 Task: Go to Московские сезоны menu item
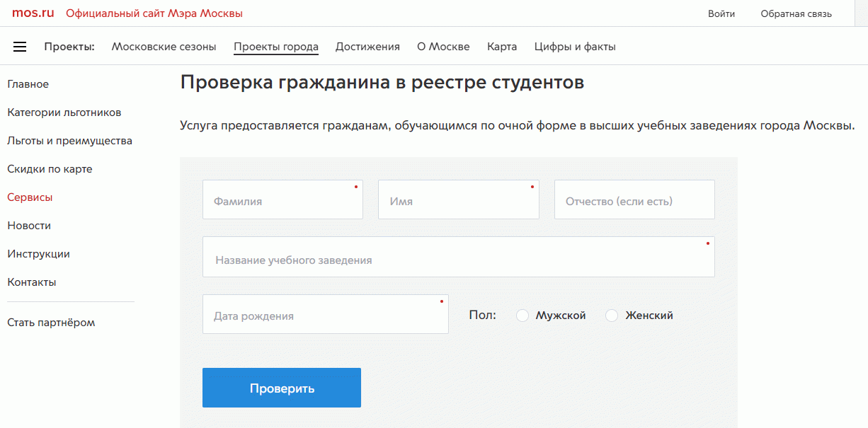coord(164,47)
